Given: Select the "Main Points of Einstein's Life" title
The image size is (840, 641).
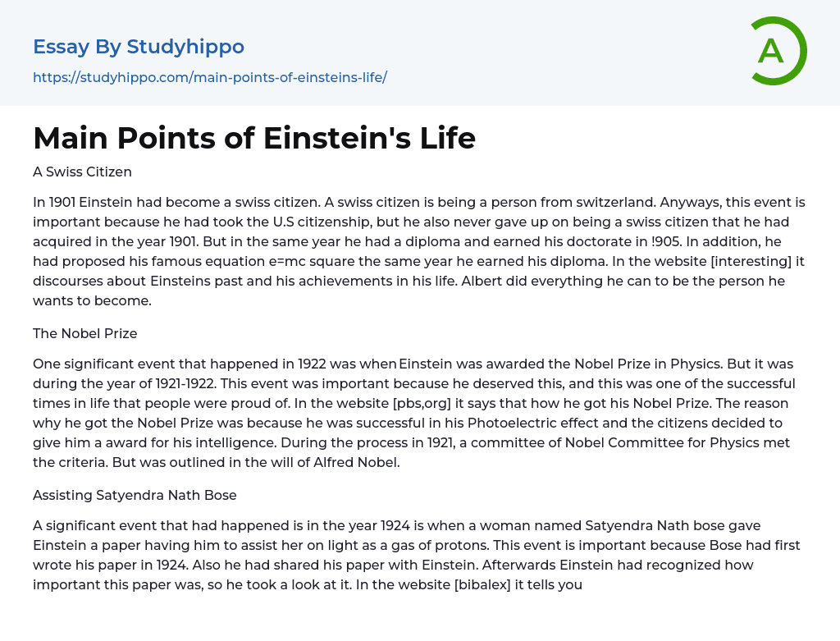Looking at the screenshot, I should [x=254, y=138].
